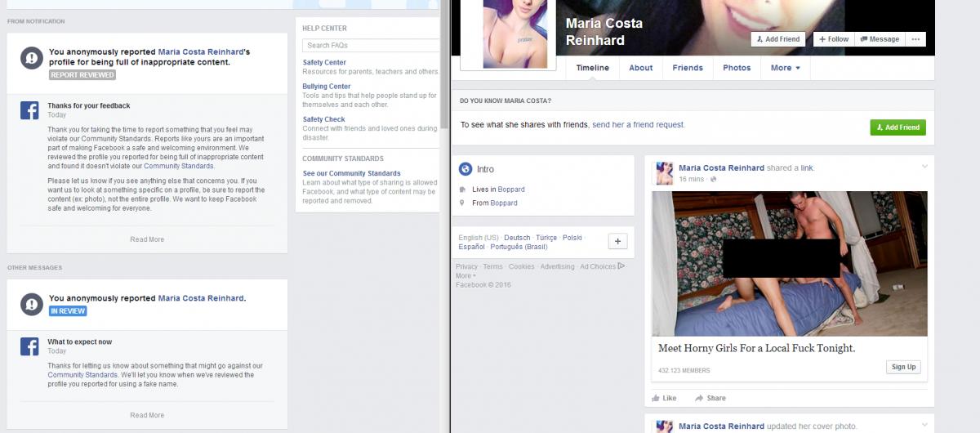The width and height of the screenshot is (980, 433).
Task: Open the Privacy footer link
Action: coord(466,266)
